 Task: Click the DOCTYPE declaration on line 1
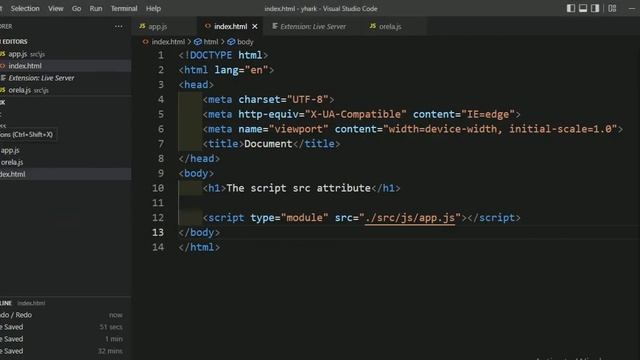(223, 55)
